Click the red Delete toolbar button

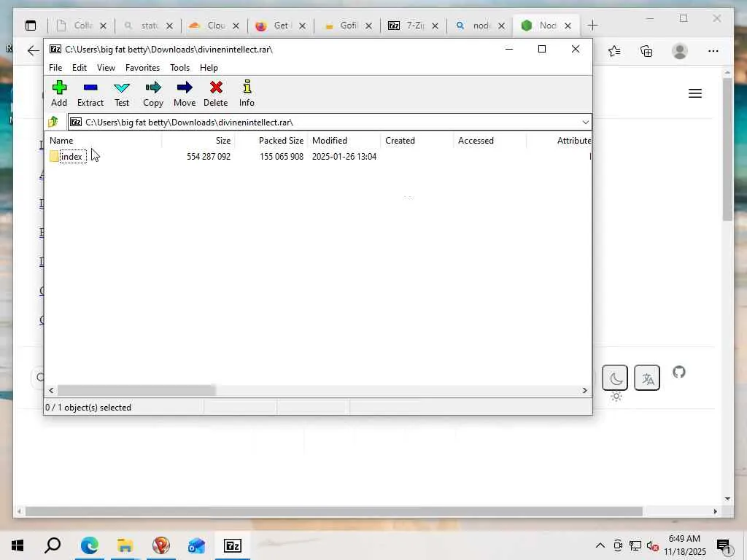pos(216,93)
